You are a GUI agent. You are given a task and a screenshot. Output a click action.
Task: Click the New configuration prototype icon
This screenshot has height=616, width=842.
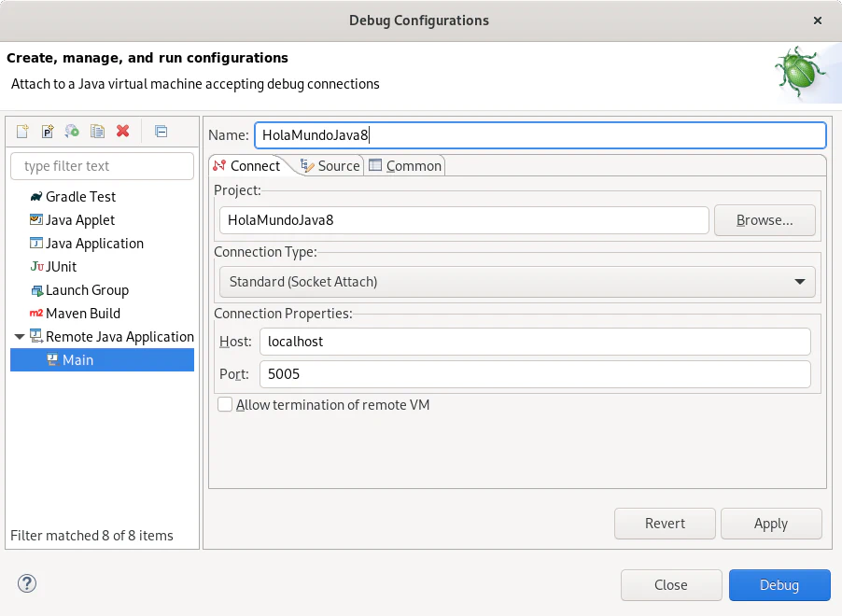[48, 132]
